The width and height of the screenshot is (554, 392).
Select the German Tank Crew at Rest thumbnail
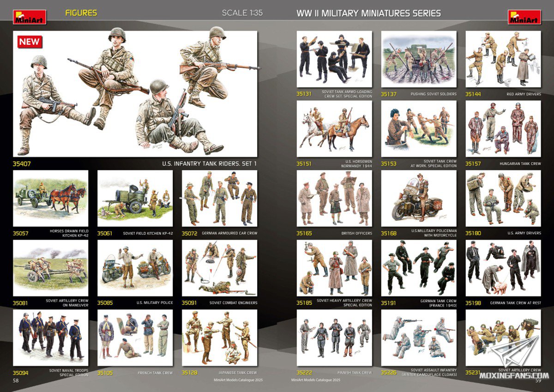(503, 268)
